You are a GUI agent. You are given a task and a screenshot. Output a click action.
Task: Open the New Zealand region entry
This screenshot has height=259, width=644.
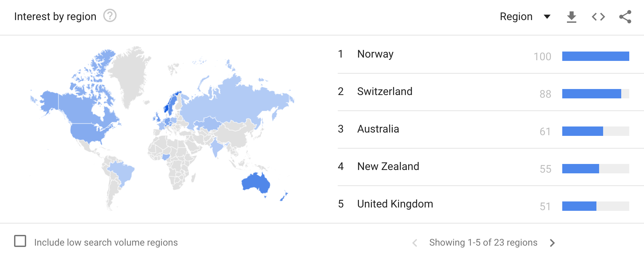coord(388,167)
